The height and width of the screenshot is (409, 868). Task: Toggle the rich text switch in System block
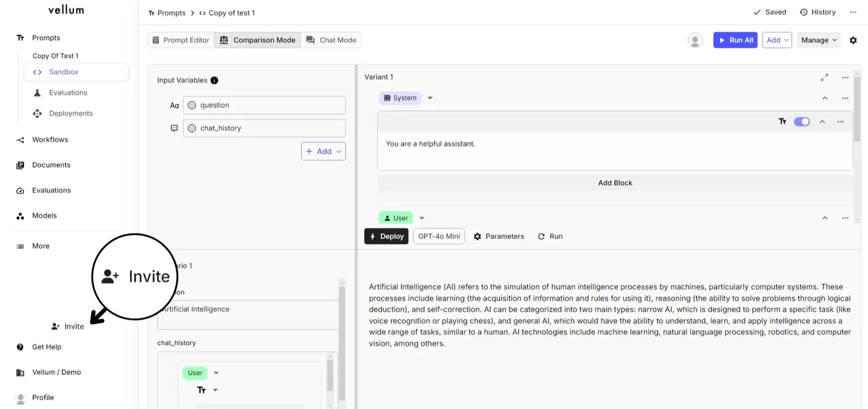point(802,122)
